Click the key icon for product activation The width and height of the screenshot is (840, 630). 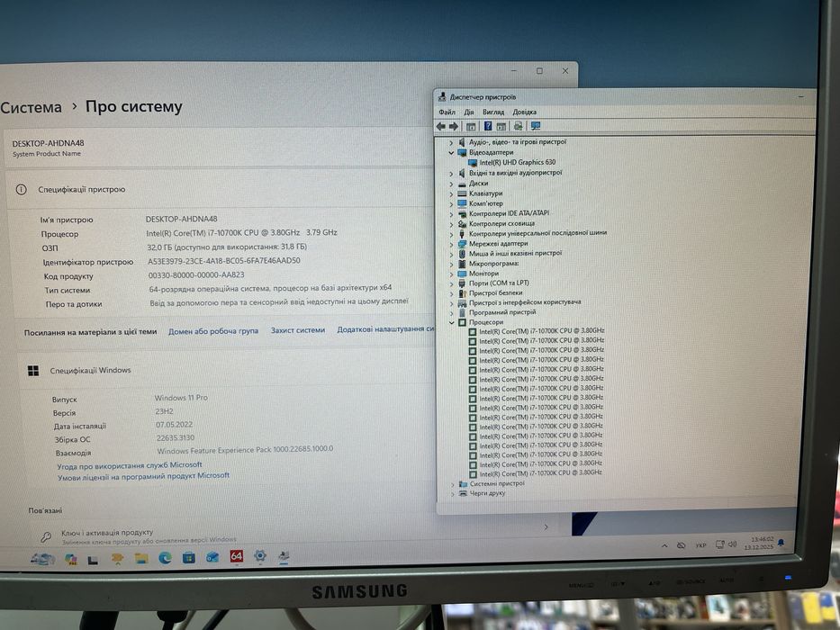click(x=46, y=536)
